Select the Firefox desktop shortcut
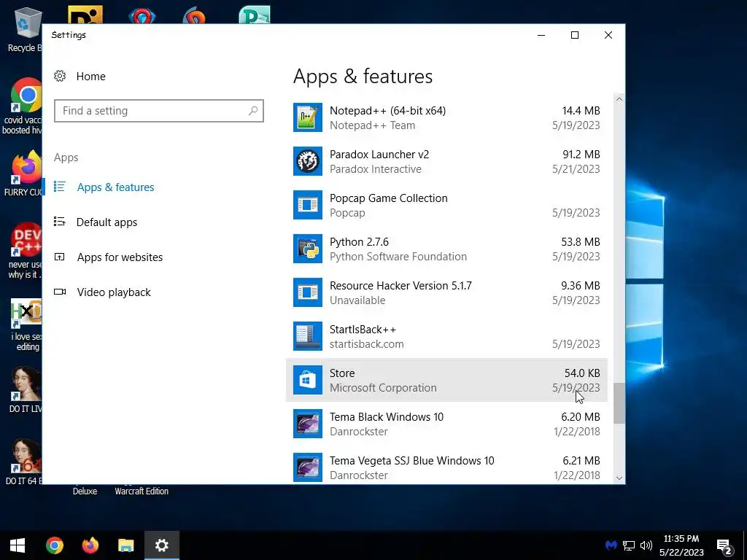 coord(23,174)
